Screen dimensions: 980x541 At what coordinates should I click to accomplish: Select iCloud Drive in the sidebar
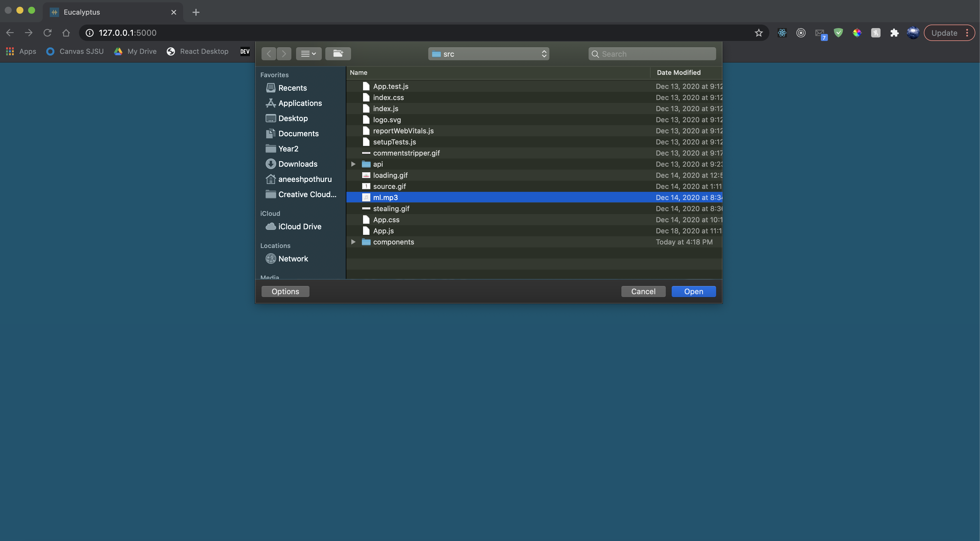299,227
